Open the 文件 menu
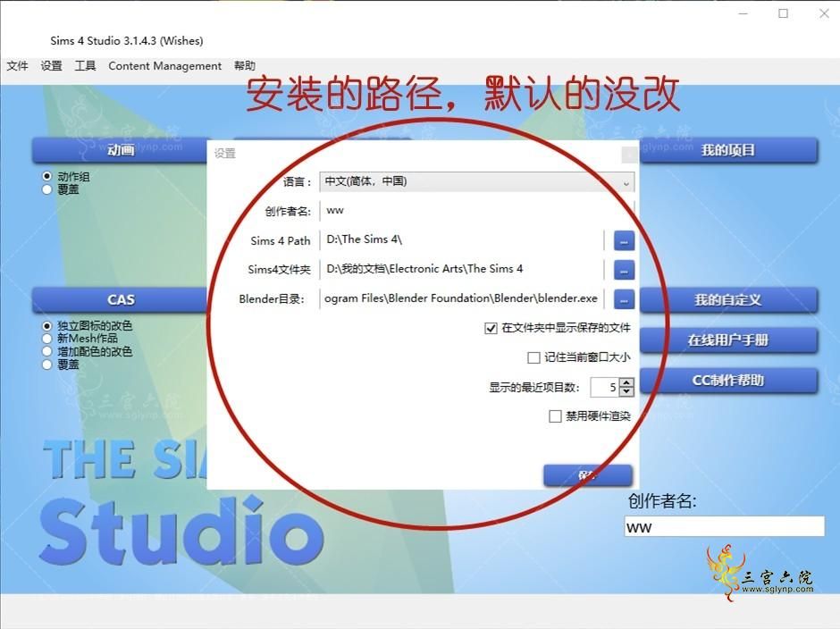Screen dimensions: 840x629 pyautogui.click(x=17, y=66)
